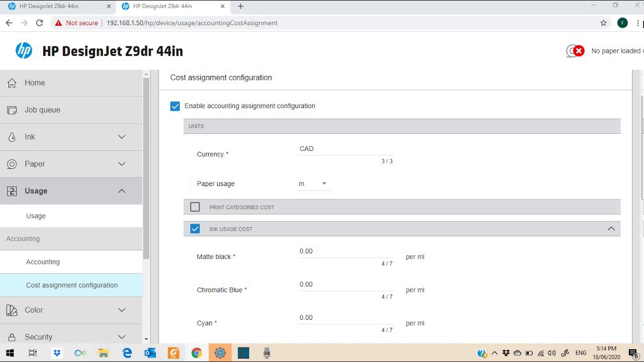
Task: Click the browser forward arrow
Action: coord(24,23)
